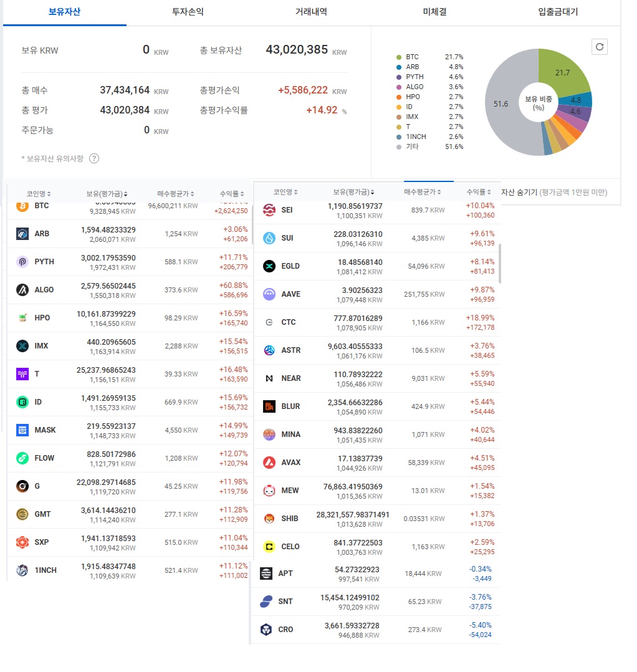Click the ASTR coin icon
The height and width of the screenshot is (672, 637).
click(269, 350)
